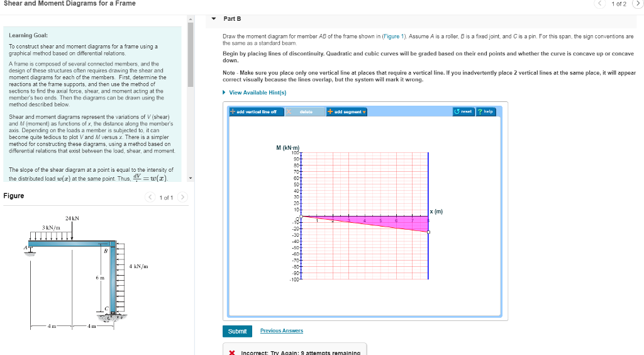Click the Learning Goal panel scrollbar
This screenshot has height=355, width=644.
click(190, 54)
